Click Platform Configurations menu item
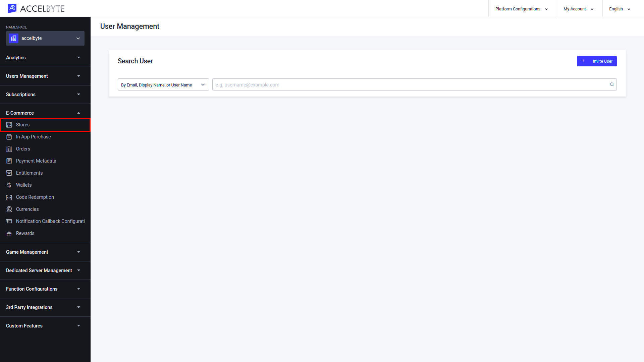Screen dimensions: 644x362 (521, 9)
